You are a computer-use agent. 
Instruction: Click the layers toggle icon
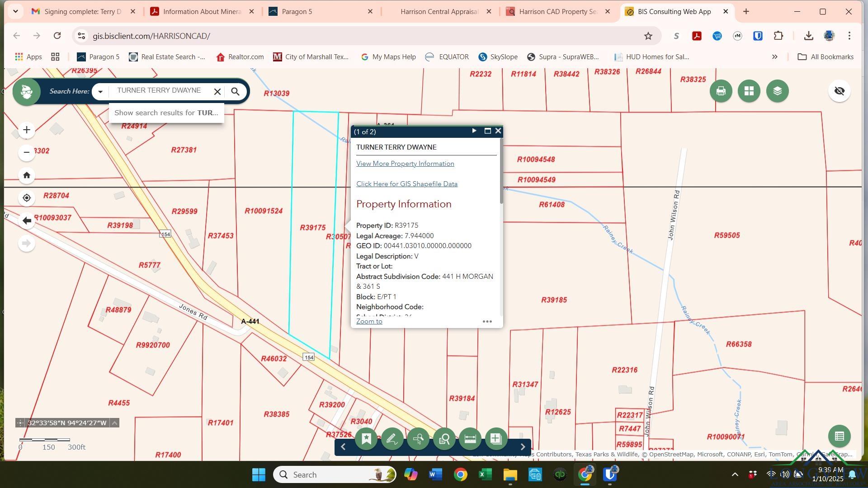pyautogui.click(x=778, y=91)
